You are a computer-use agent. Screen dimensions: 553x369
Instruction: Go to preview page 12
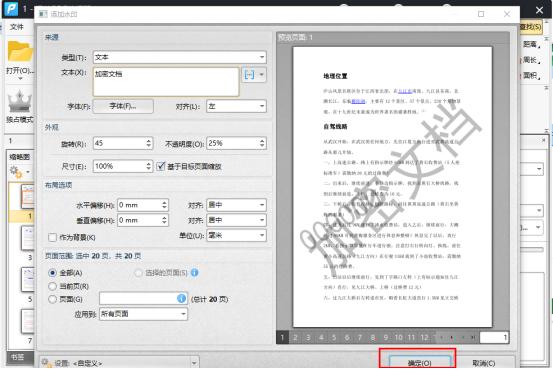point(424,338)
